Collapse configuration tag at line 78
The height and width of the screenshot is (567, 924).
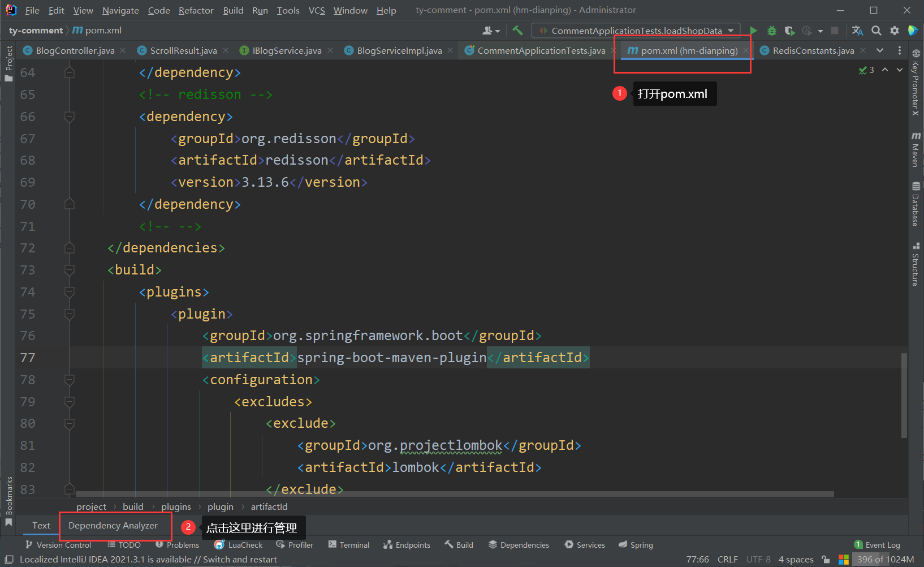tap(70, 380)
